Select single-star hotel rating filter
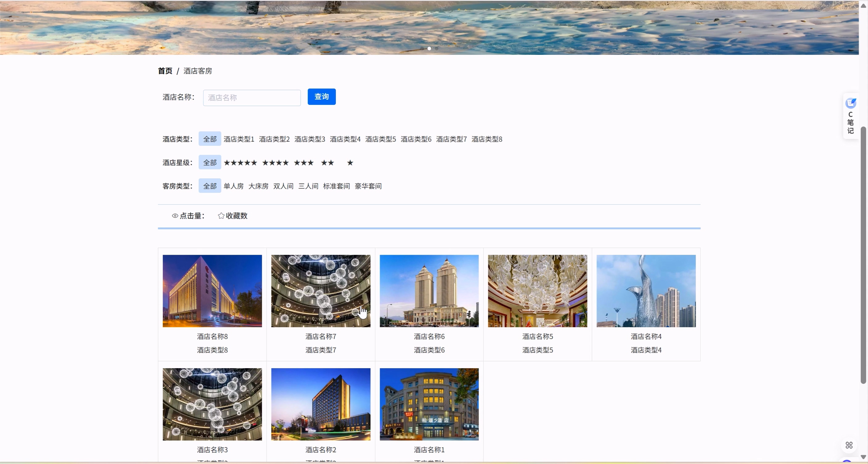The height and width of the screenshot is (464, 868). click(350, 163)
